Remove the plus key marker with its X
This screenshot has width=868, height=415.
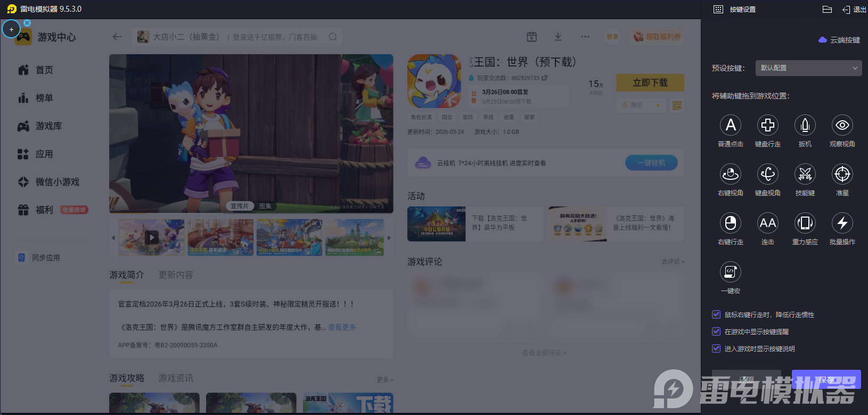pyautogui.click(x=27, y=23)
